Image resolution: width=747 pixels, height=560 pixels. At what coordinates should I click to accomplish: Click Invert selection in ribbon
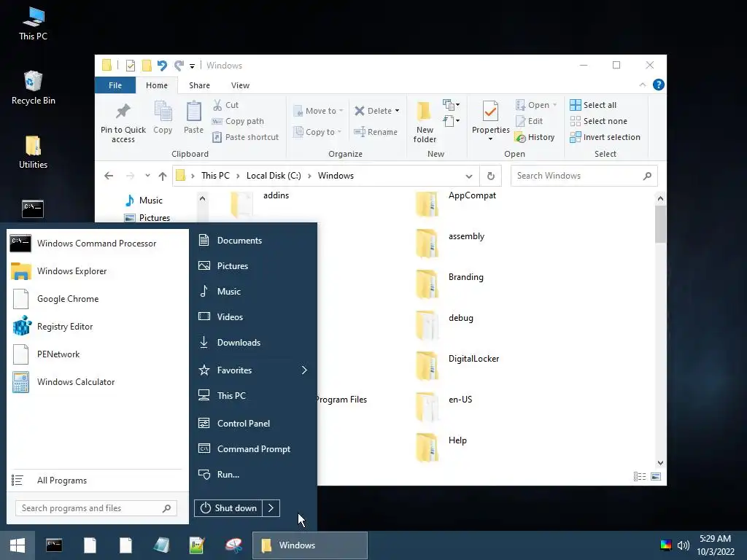pos(605,137)
